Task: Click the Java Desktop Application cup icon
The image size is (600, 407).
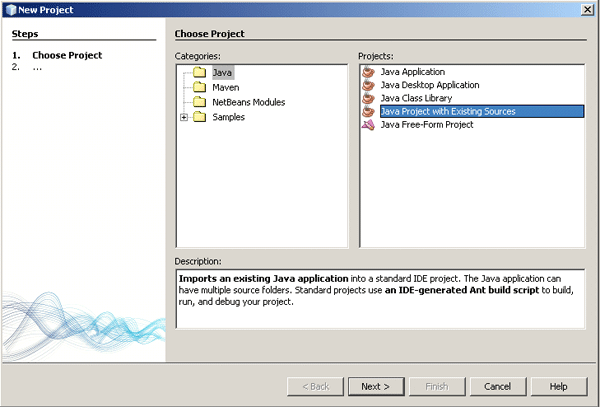Action: click(368, 85)
